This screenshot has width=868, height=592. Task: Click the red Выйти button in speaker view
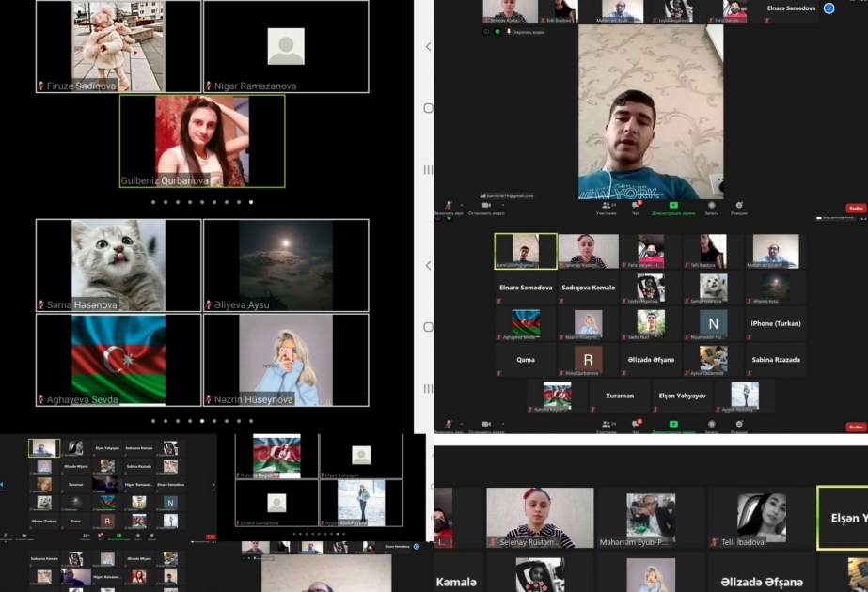pos(856,208)
